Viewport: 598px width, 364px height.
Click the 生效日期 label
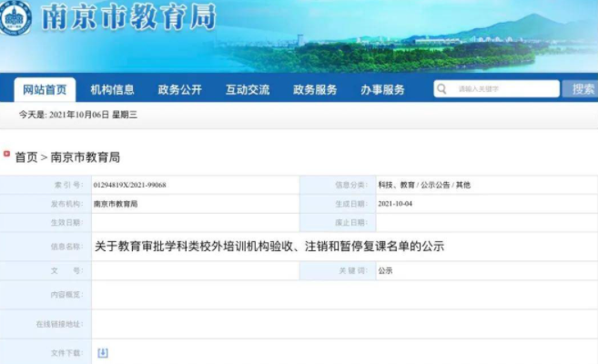pyautogui.click(x=66, y=223)
